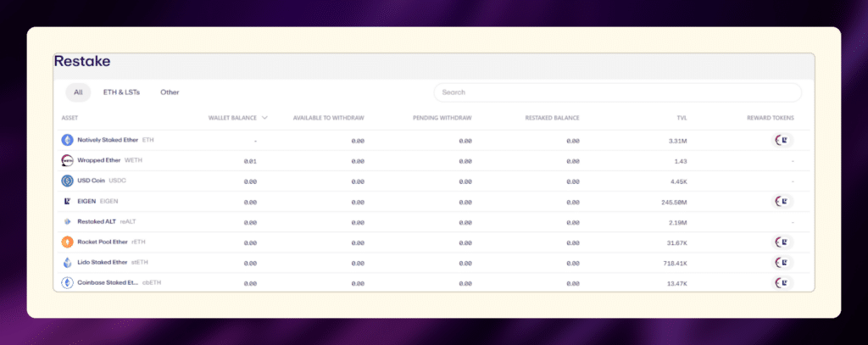Click the 0.01 wallet balance for WETH
The image size is (868, 345).
pos(250,161)
